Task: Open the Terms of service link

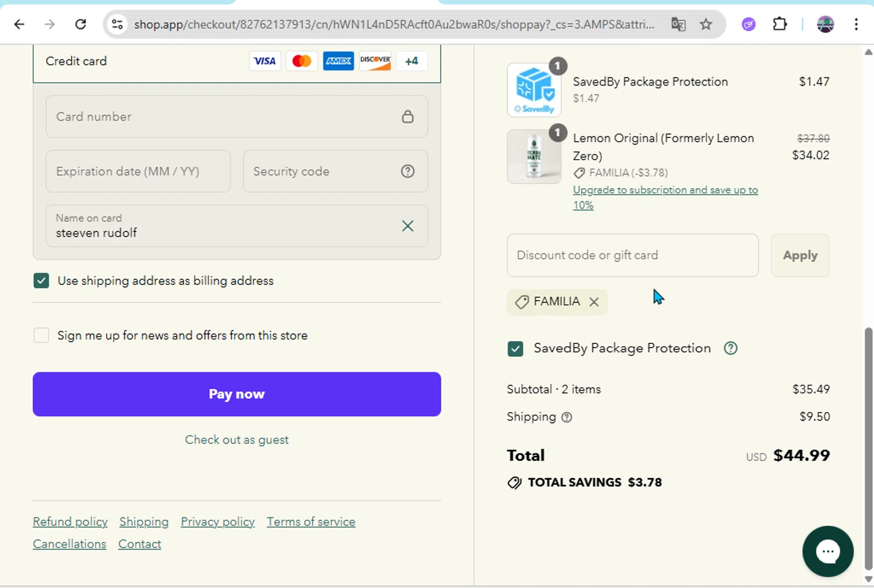Action: (x=311, y=522)
